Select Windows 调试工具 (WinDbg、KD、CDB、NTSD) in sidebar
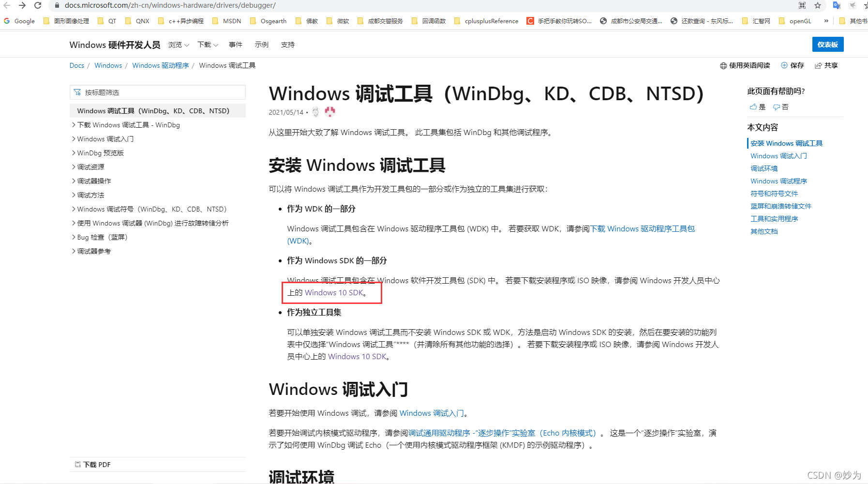 pyautogui.click(x=158, y=111)
